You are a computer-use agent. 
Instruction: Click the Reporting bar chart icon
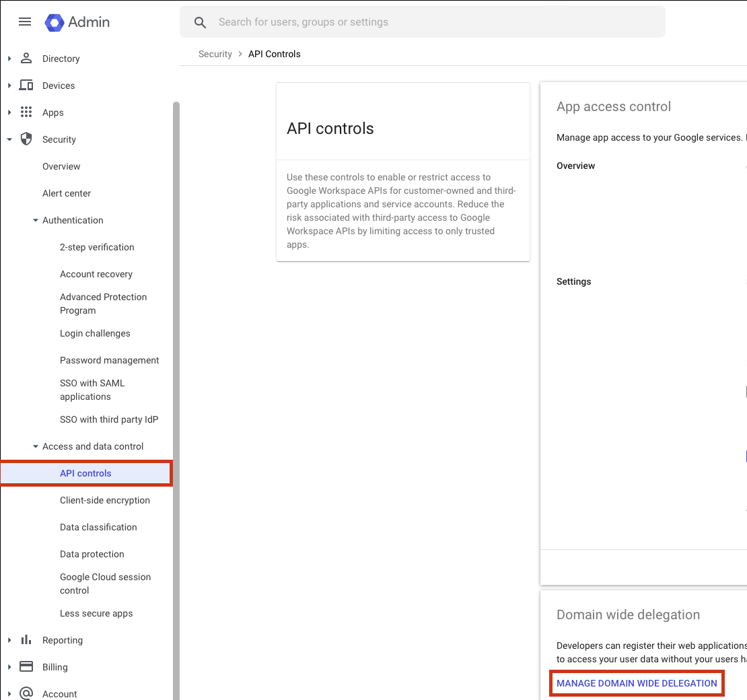coord(26,639)
